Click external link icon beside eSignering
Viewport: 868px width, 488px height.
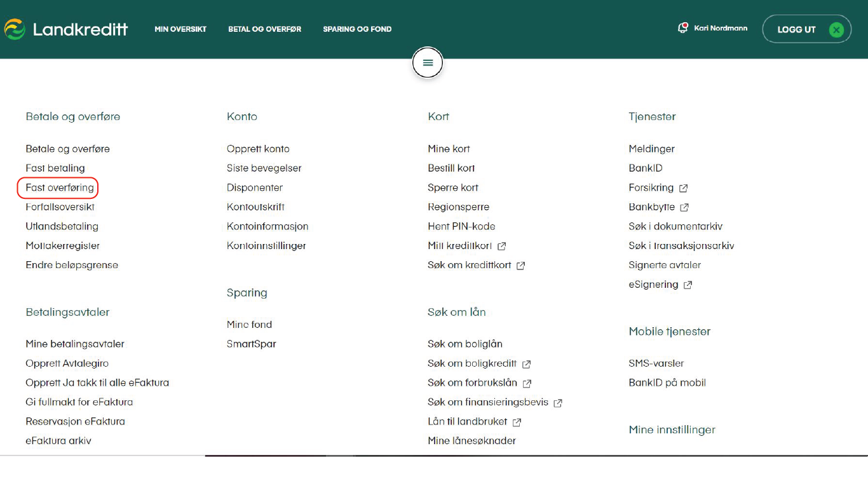[688, 285]
